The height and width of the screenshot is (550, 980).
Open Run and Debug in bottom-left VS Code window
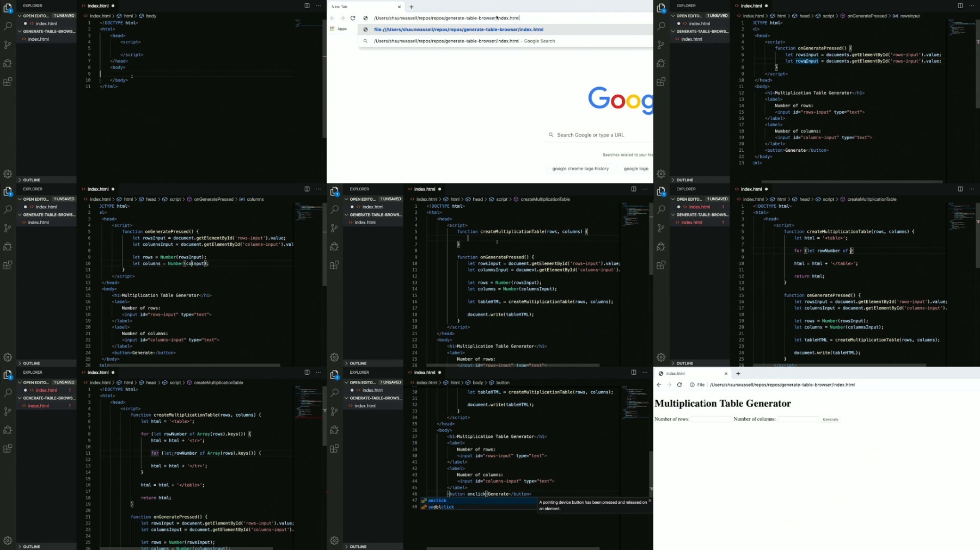tap(8, 430)
